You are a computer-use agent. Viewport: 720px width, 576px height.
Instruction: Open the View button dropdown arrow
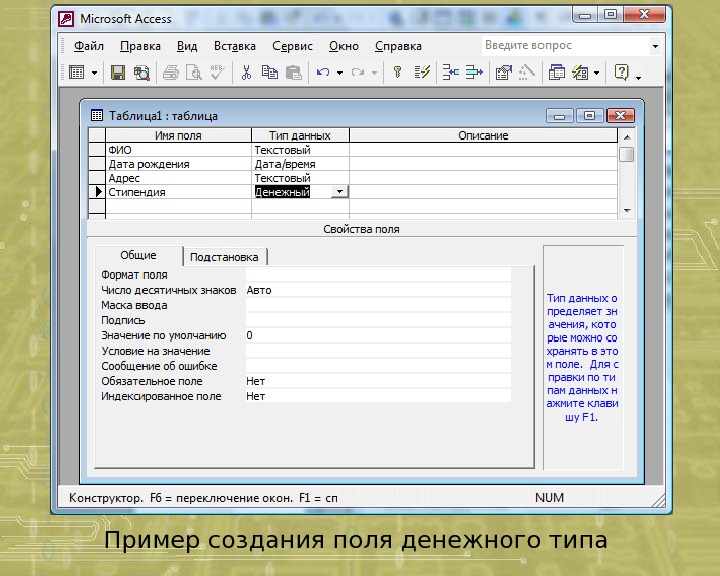point(94,73)
